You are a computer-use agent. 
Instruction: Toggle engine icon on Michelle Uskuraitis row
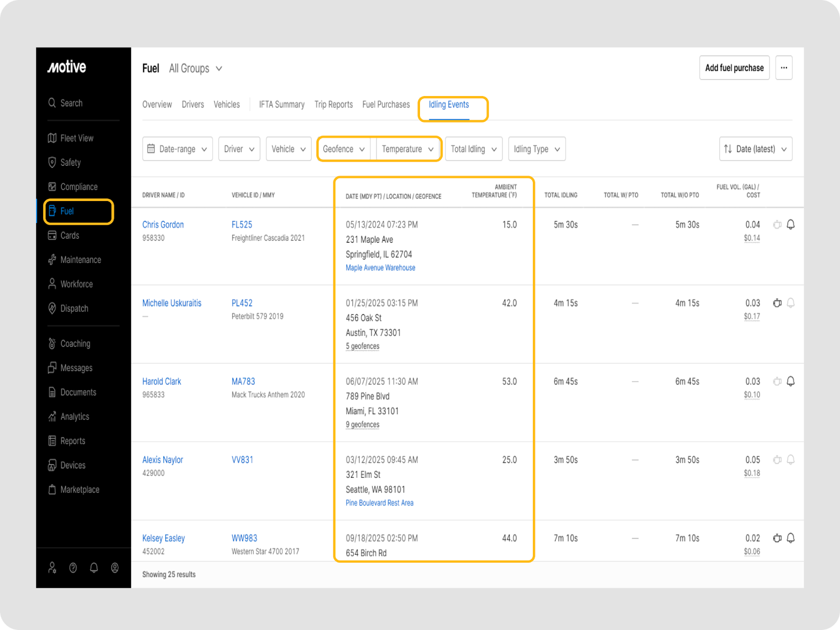click(x=777, y=303)
